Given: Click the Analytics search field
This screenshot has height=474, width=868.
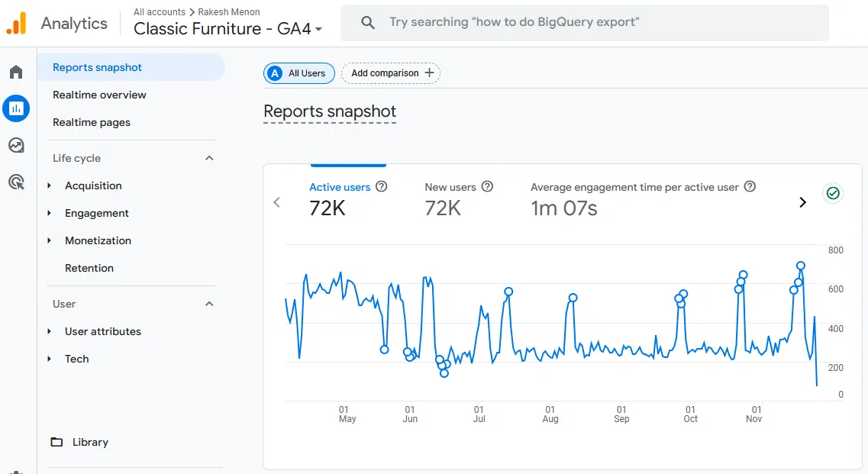Looking at the screenshot, I should (x=584, y=23).
